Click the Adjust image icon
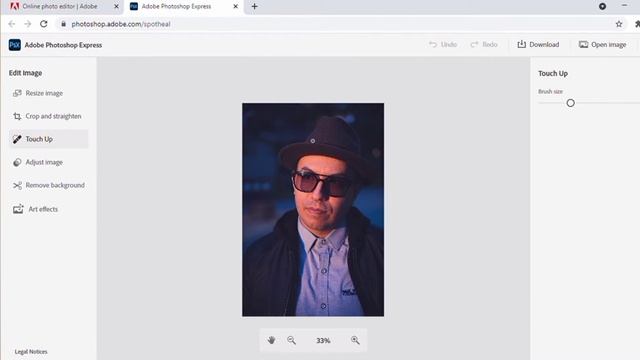The height and width of the screenshot is (360, 640). point(17,162)
